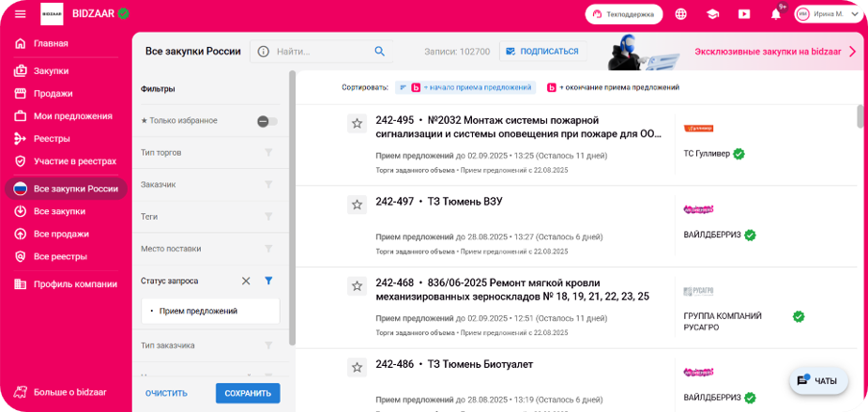Open notifications bell icon
Screen dimensions: 868x412
[776, 14]
